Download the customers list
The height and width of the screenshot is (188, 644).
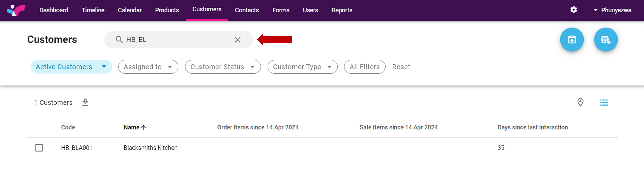click(85, 102)
